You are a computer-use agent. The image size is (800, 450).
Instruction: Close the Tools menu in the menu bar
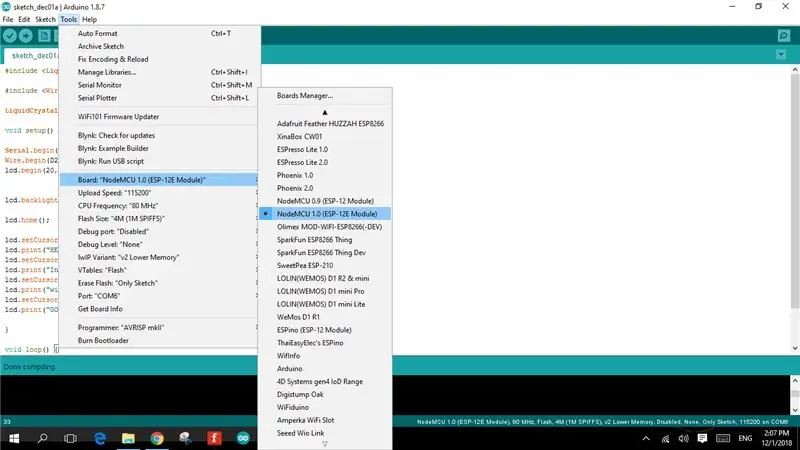(68, 19)
